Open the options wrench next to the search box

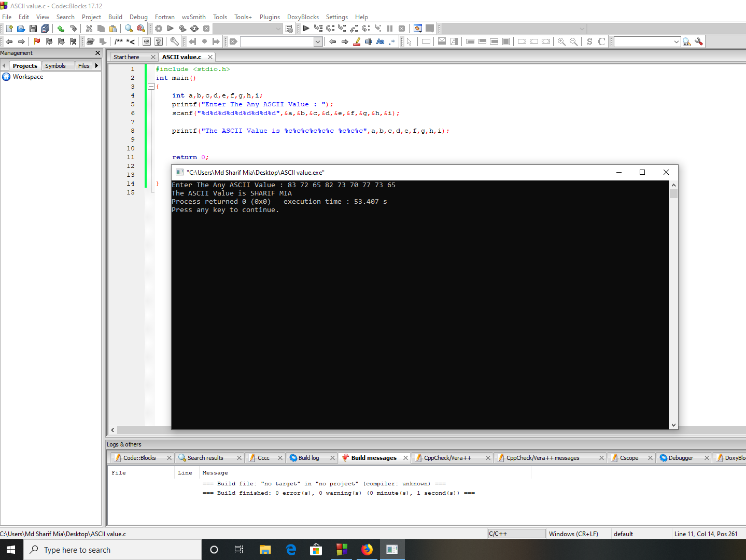click(699, 41)
